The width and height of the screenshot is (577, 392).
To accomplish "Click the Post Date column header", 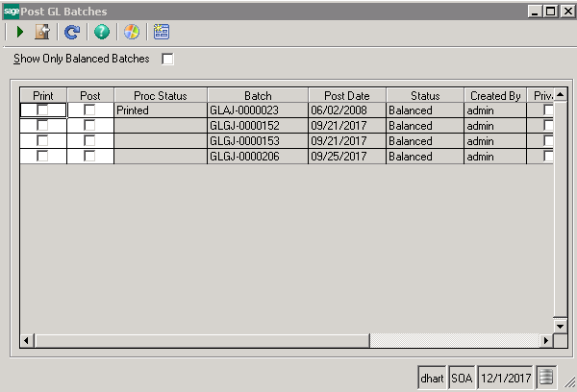I will click(346, 96).
